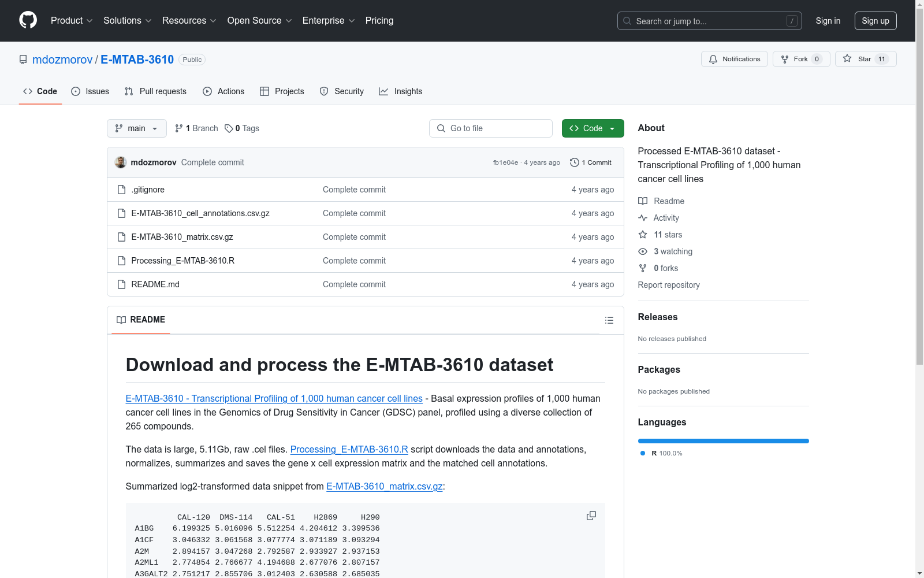Open the main branch selector dropdown
Image resolution: width=924 pixels, height=578 pixels.
pos(137,128)
